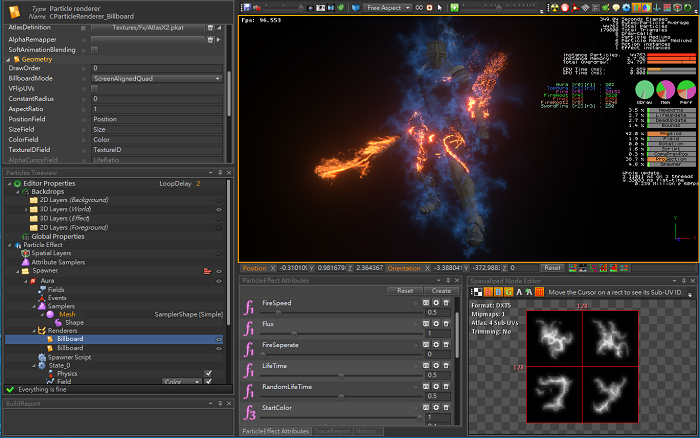This screenshot has width=700, height=438.
Task: Switch to the History tab
Action: pyautogui.click(x=366, y=431)
